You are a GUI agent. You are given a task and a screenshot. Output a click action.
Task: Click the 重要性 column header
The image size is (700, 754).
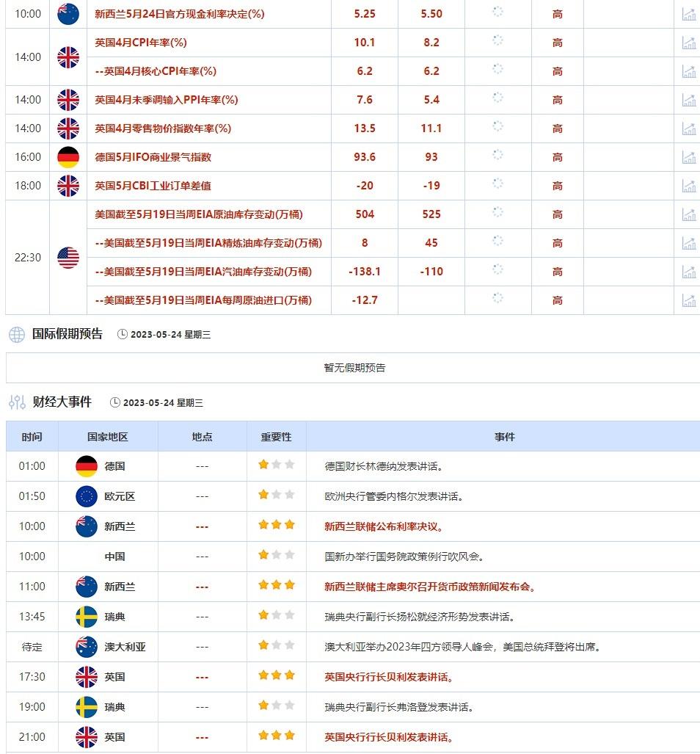point(276,437)
